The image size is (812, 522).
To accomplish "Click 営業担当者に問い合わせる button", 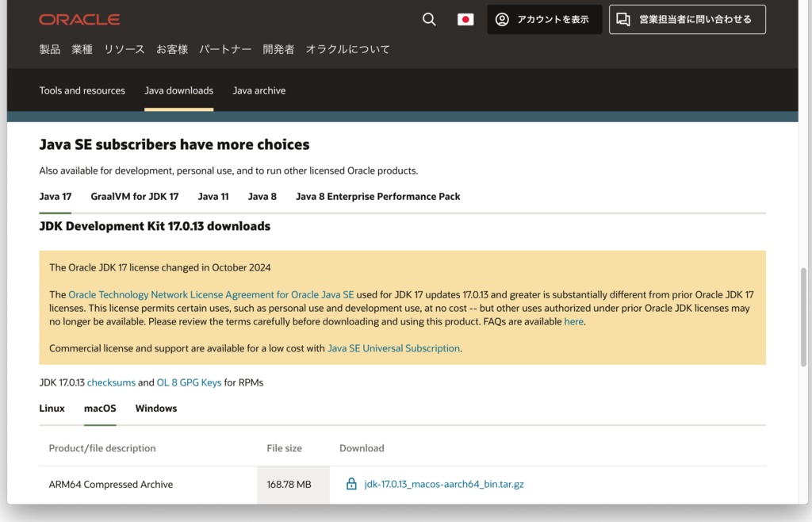I will coord(688,20).
